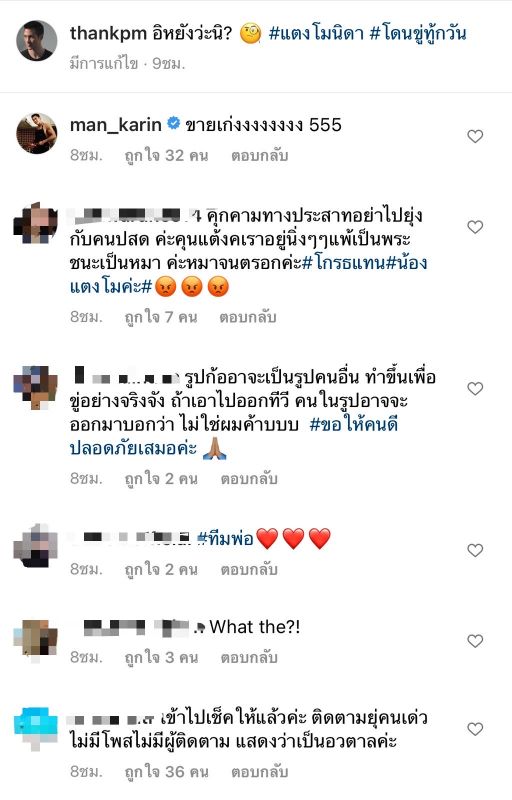Like man_karin's comment with the heart icon
Screen dimensions: 512x800
click(475, 136)
